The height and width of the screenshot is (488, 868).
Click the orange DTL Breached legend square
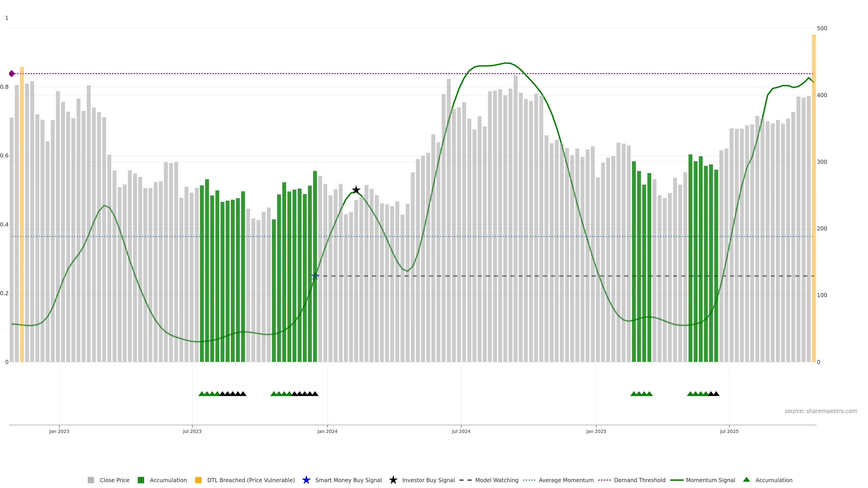point(198,480)
